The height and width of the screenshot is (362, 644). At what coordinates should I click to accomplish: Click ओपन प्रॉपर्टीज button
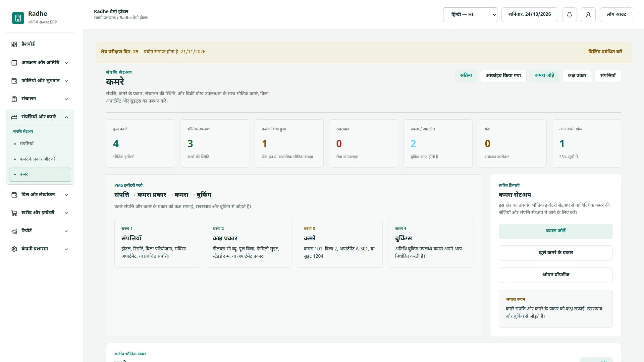pyautogui.click(x=555, y=275)
